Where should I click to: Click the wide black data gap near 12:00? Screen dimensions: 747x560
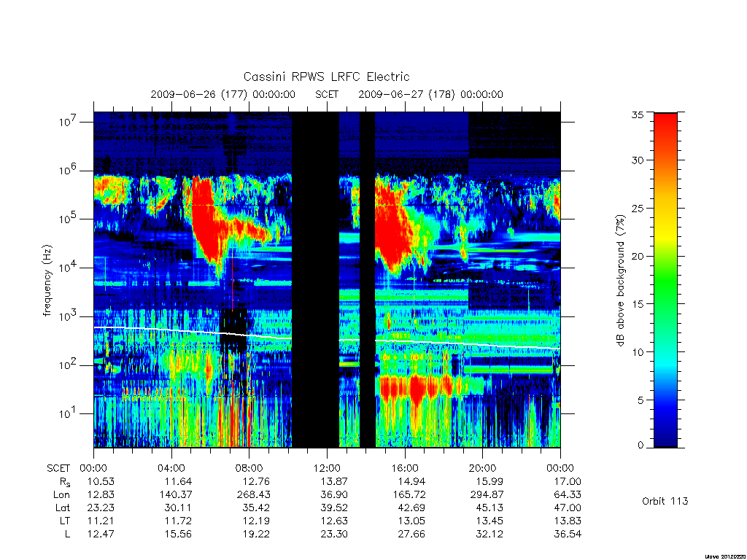coord(315,280)
